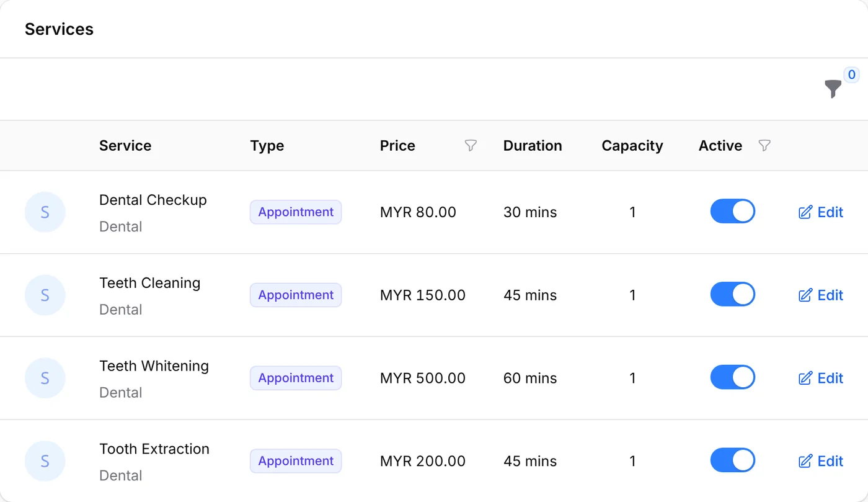Screen dimensions: 868x502
Task: Click the MYR 500.00 price cell
Action: (423, 379)
